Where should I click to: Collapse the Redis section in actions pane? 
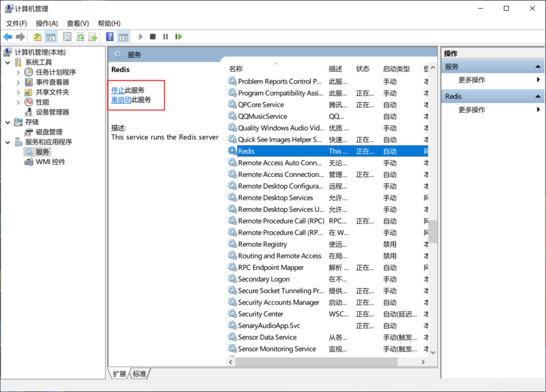(x=537, y=96)
